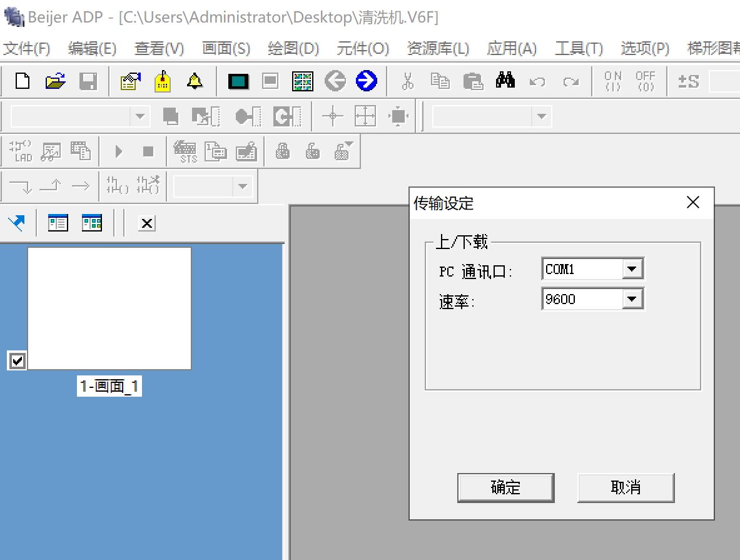The width and height of the screenshot is (740, 560).
Task: Expand the PC 通讯口 COM1 dropdown
Action: pos(632,270)
